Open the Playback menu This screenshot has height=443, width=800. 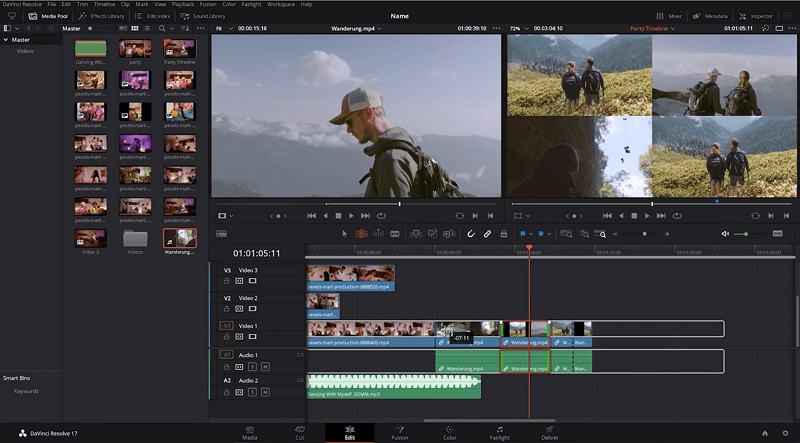pyautogui.click(x=183, y=4)
